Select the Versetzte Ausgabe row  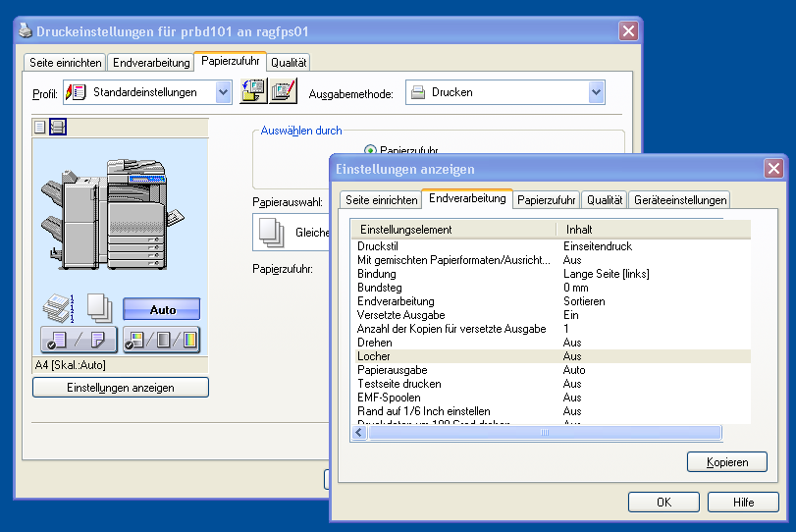[551, 315]
